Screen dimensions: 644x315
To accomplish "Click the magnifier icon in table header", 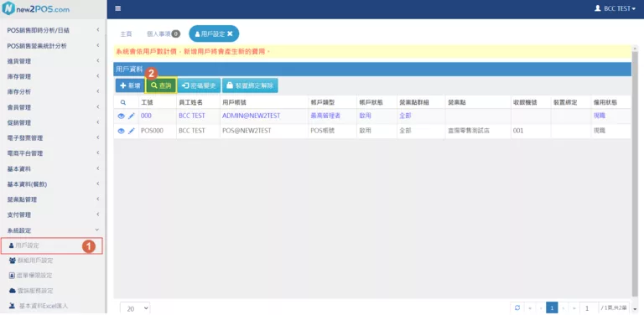I will (x=122, y=102).
